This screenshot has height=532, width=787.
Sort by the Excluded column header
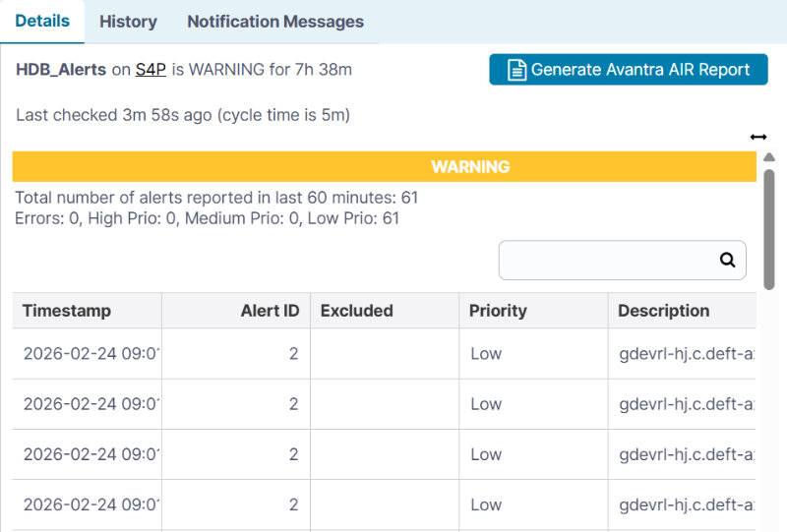pos(385,311)
